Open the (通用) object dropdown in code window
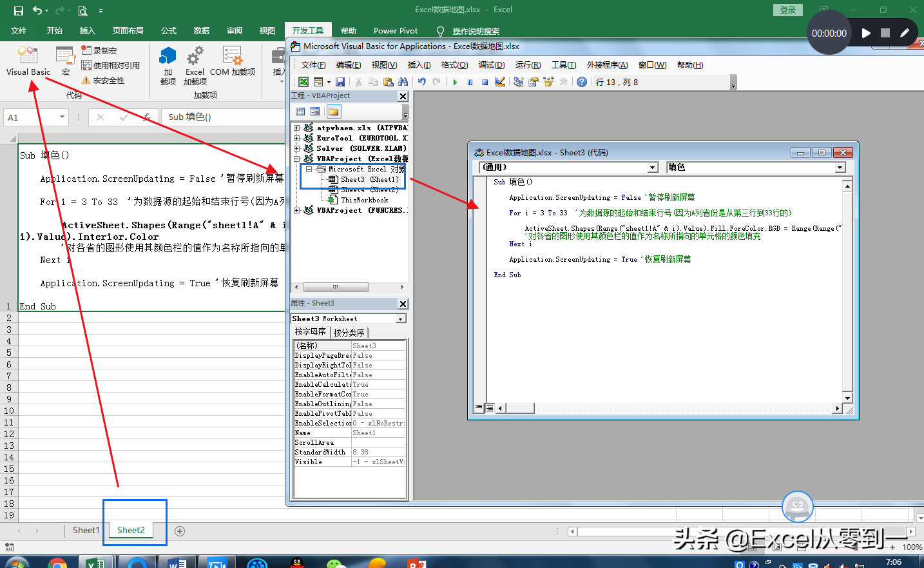 click(652, 167)
